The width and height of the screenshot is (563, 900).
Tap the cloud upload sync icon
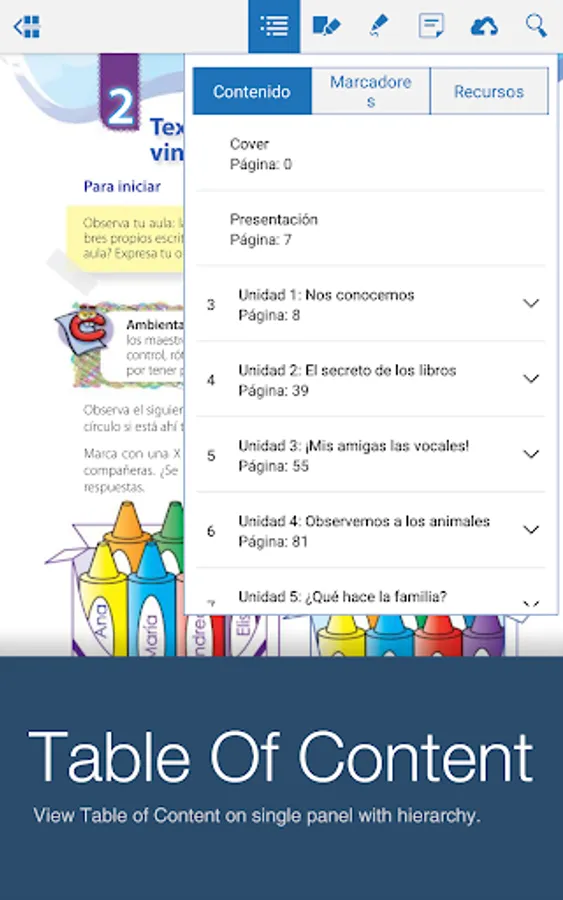484,26
